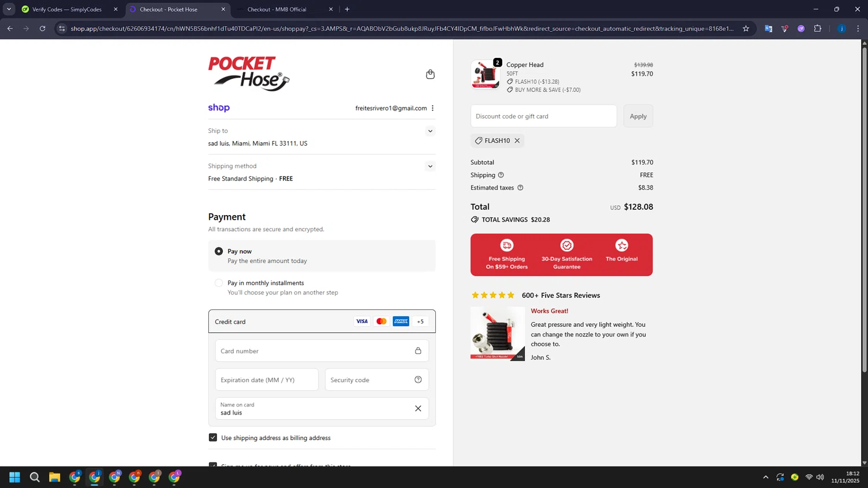Show hidden system tray icons
The width and height of the screenshot is (868, 488).
[x=766, y=477]
